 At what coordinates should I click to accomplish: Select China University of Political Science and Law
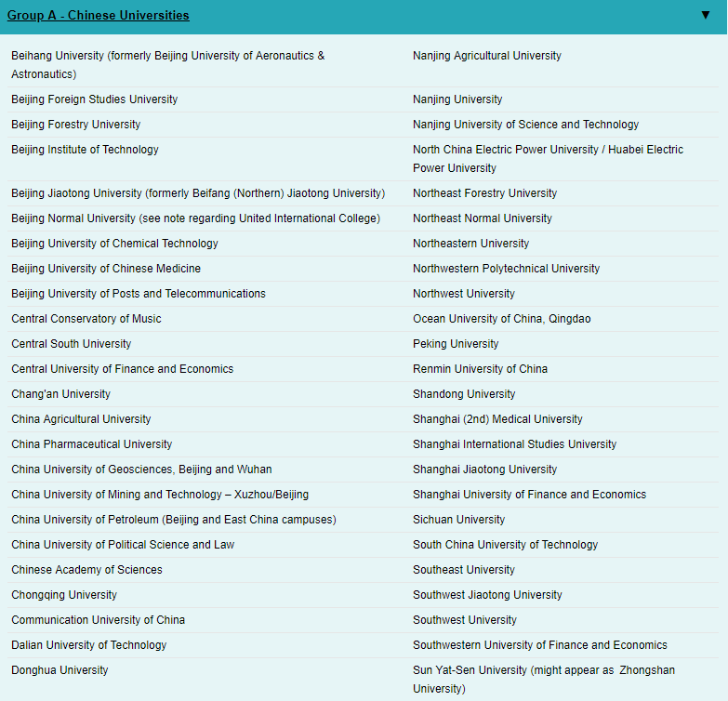click(x=123, y=545)
